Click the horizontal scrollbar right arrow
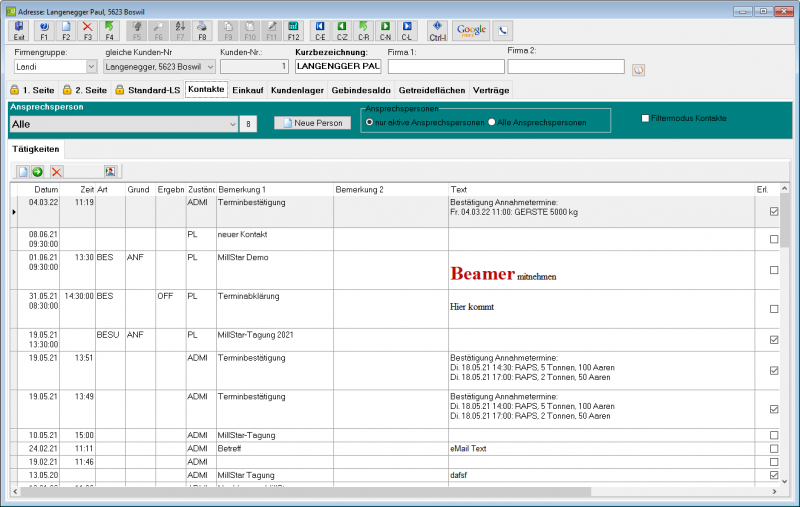This screenshot has width=800, height=507. [x=774, y=492]
